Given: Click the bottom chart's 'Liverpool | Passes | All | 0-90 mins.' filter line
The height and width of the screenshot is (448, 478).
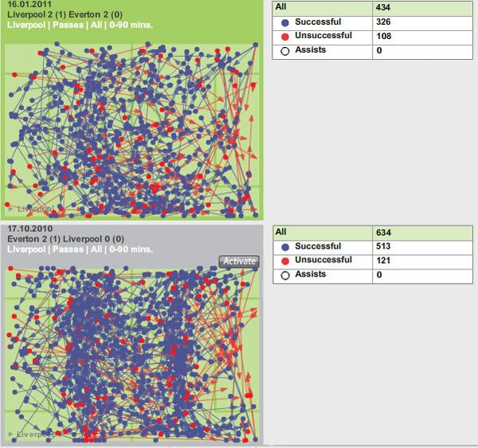Looking at the screenshot, I should point(80,250).
